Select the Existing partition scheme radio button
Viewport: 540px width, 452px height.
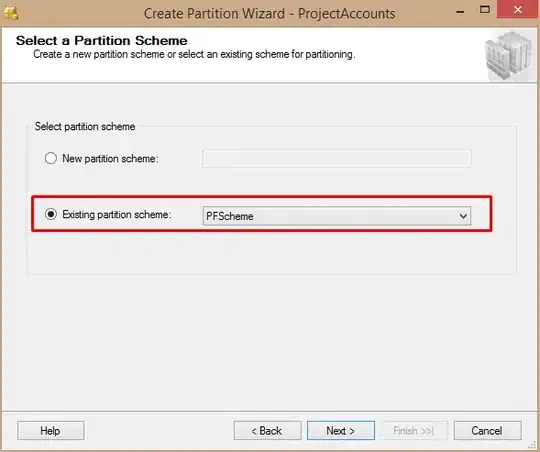point(51,214)
